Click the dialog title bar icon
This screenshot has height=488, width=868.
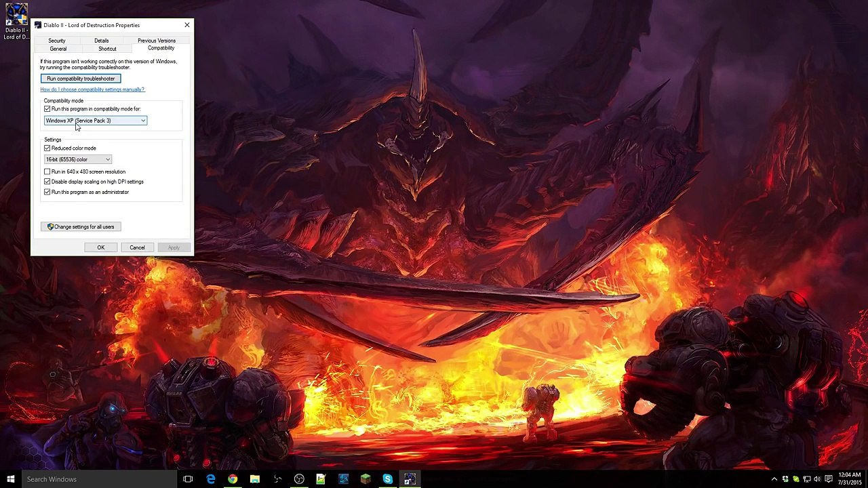(37, 25)
